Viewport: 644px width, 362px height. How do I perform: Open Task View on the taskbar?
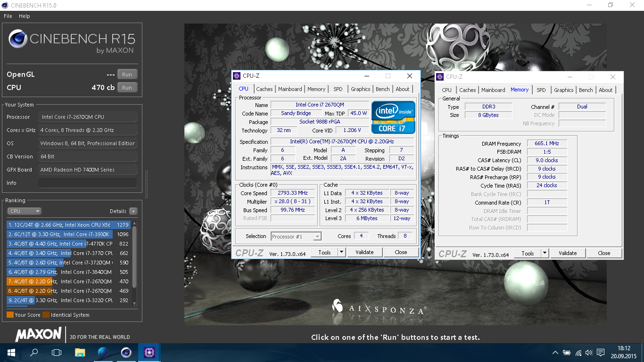coord(57,353)
